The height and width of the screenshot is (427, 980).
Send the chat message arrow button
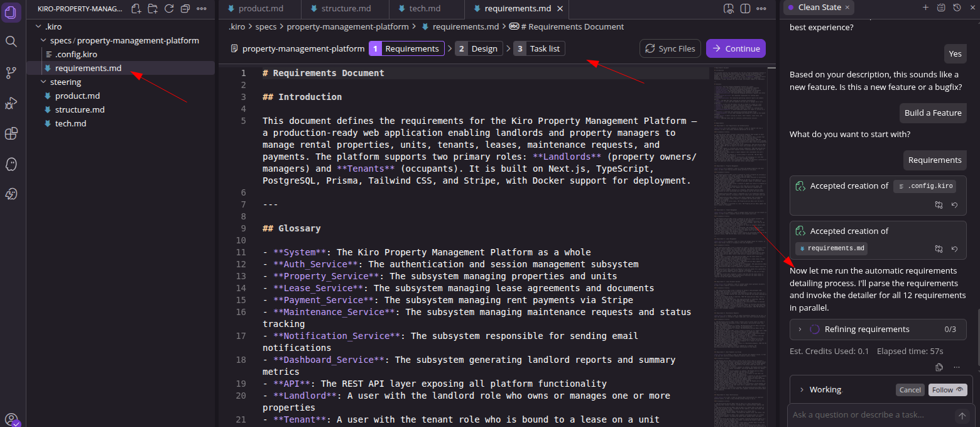coord(961,416)
